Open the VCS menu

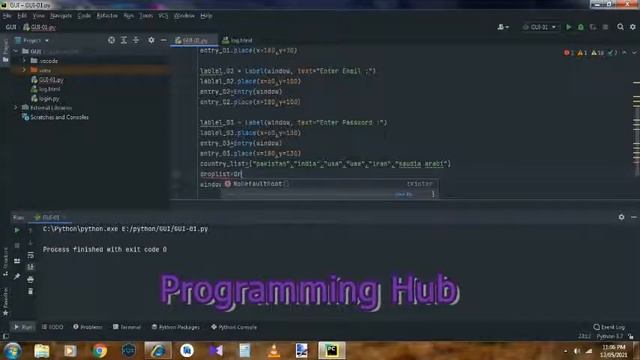(x=163, y=16)
